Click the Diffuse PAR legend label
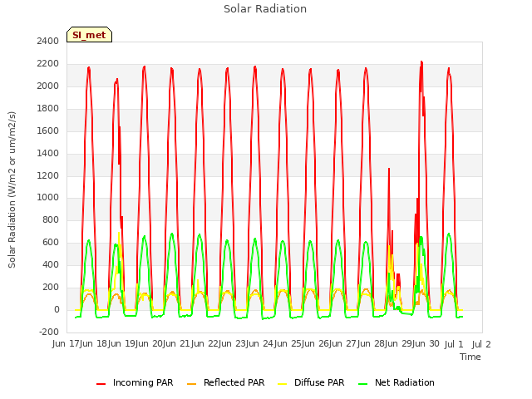The width and height of the screenshot is (532, 399). (x=319, y=382)
